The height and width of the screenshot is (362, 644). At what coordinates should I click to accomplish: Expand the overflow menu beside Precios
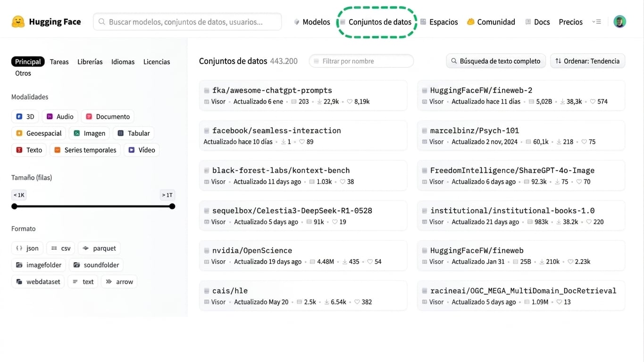[x=596, y=22]
